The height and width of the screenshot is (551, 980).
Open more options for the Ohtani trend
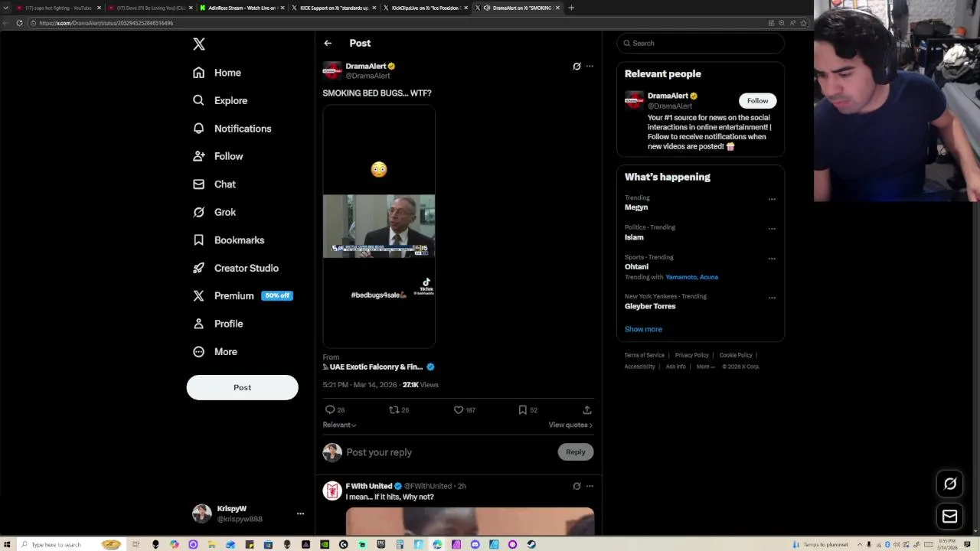click(x=772, y=259)
